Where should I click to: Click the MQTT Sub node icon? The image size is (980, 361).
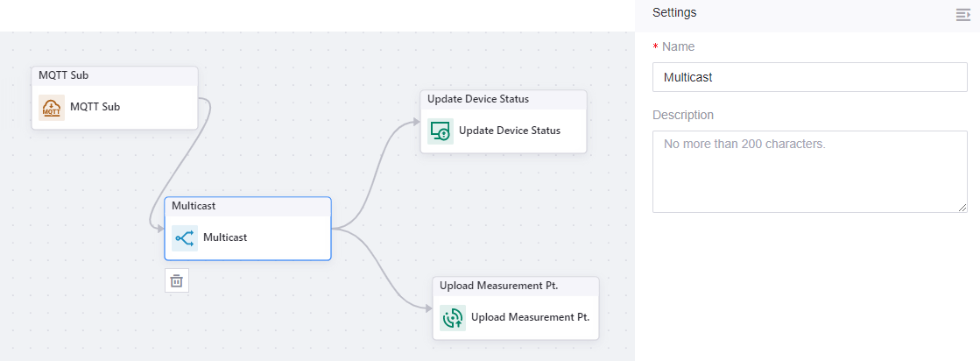click(53, 108)
